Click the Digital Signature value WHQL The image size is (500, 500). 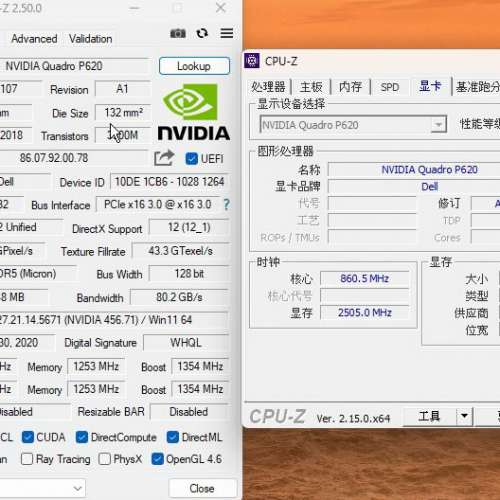tap(186, 343)
